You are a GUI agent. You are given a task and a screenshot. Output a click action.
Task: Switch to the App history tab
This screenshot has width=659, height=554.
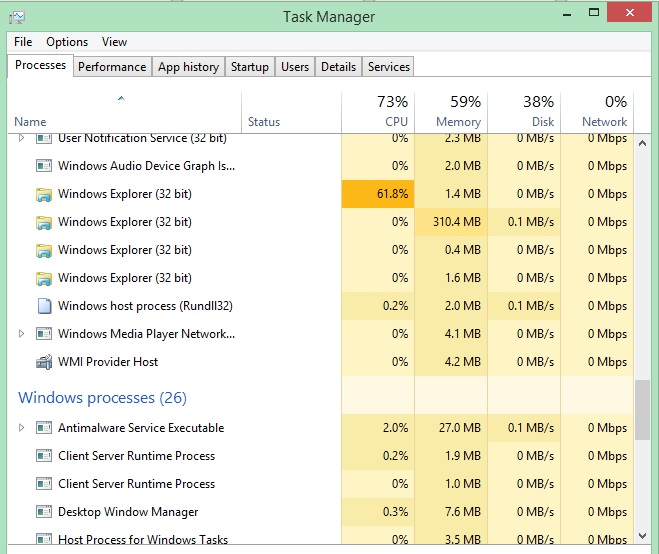(188, 67)
